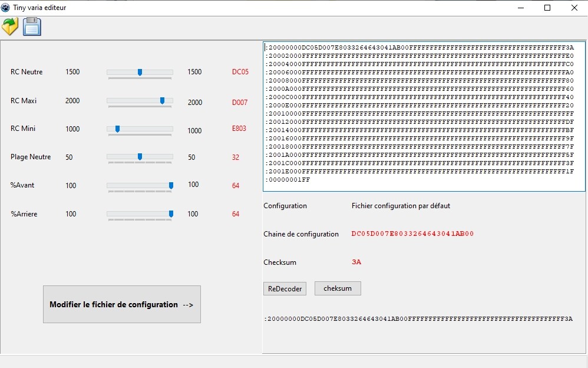
Task: Click the RC Neutre 1500 value label
Action: tap(71, 72)
